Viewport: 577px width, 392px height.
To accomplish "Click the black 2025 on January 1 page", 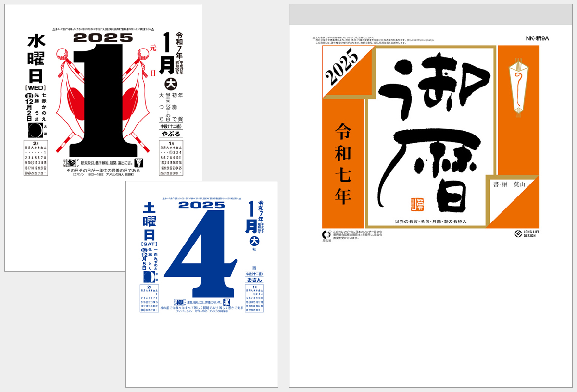I will (x=102, y=38).
